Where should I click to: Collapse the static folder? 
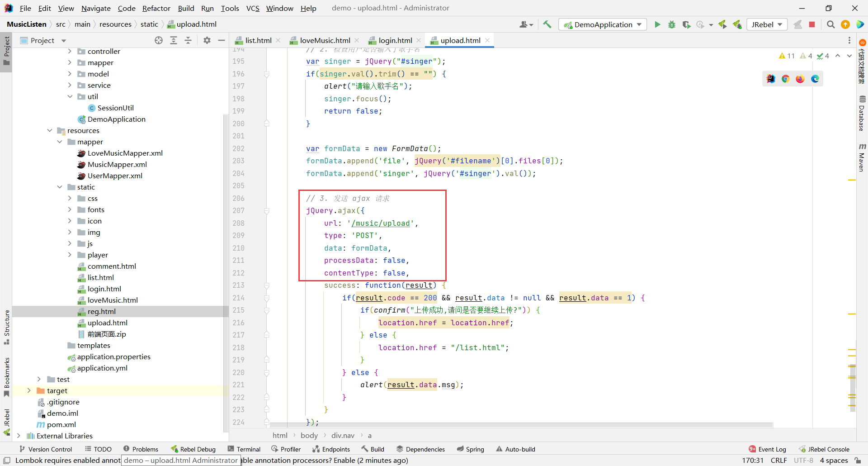coord(60,187)
